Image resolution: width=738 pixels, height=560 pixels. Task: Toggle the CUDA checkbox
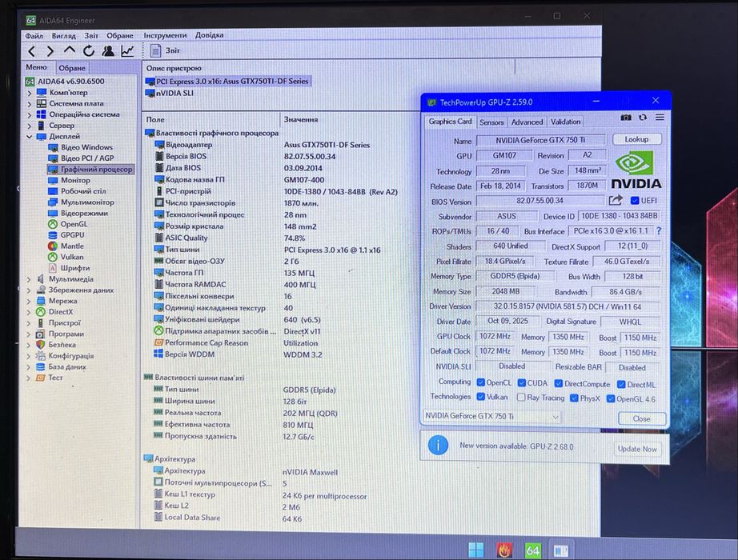[522, 382]
